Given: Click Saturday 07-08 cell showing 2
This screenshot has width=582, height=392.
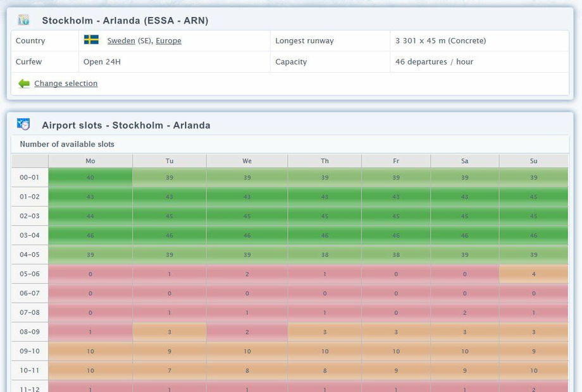Looking at the screenshot, I should pyautogui.click(x=464, y=313).
